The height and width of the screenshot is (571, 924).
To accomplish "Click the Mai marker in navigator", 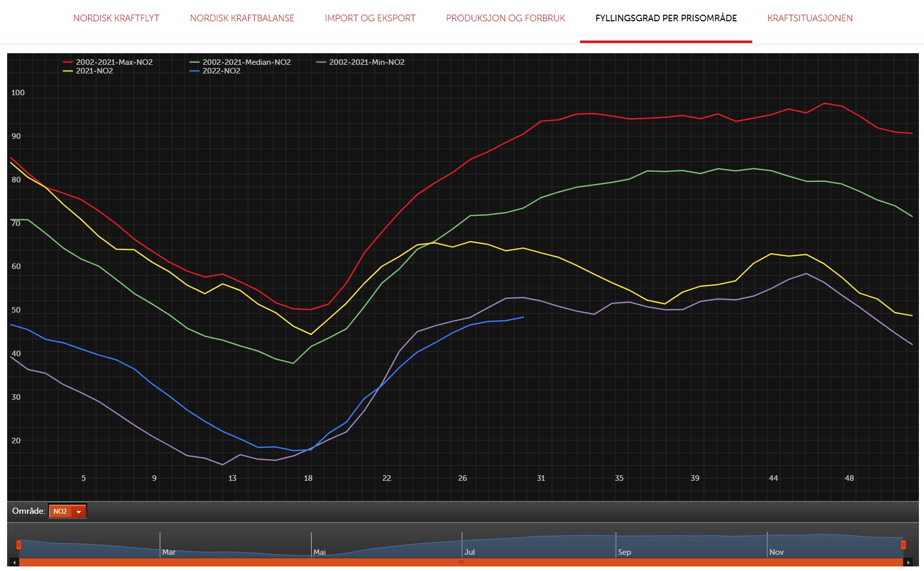I will click(x=319, y=552).
